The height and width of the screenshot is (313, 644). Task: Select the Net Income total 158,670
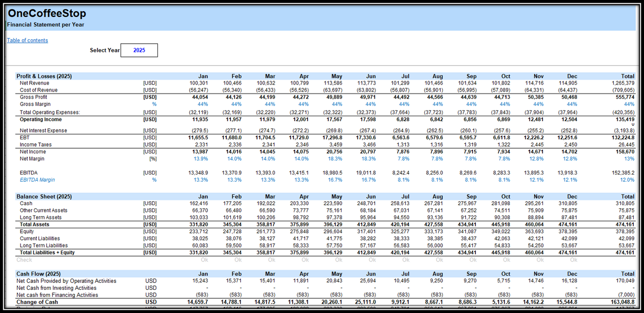coord(624,152)
